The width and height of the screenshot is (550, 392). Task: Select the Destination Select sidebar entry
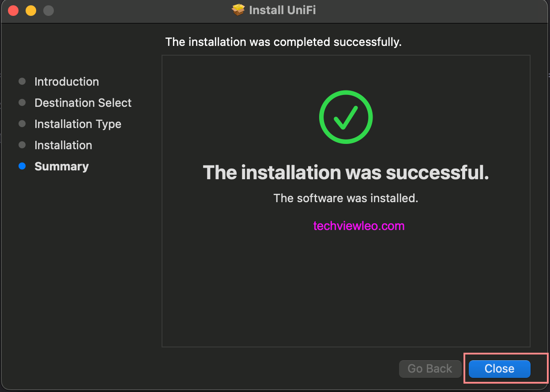83,103
